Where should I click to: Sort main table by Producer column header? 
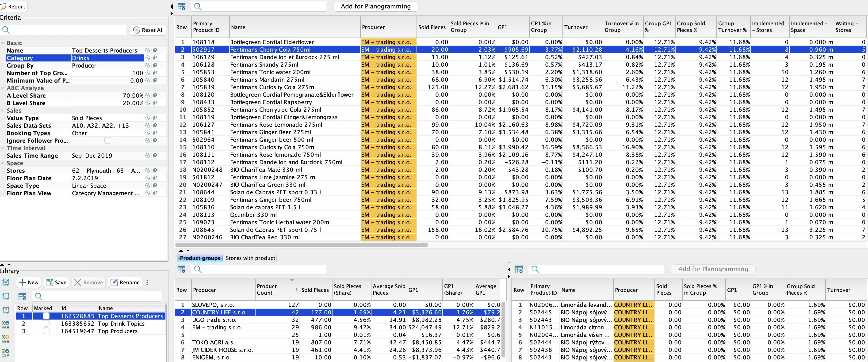pos(388,27)
